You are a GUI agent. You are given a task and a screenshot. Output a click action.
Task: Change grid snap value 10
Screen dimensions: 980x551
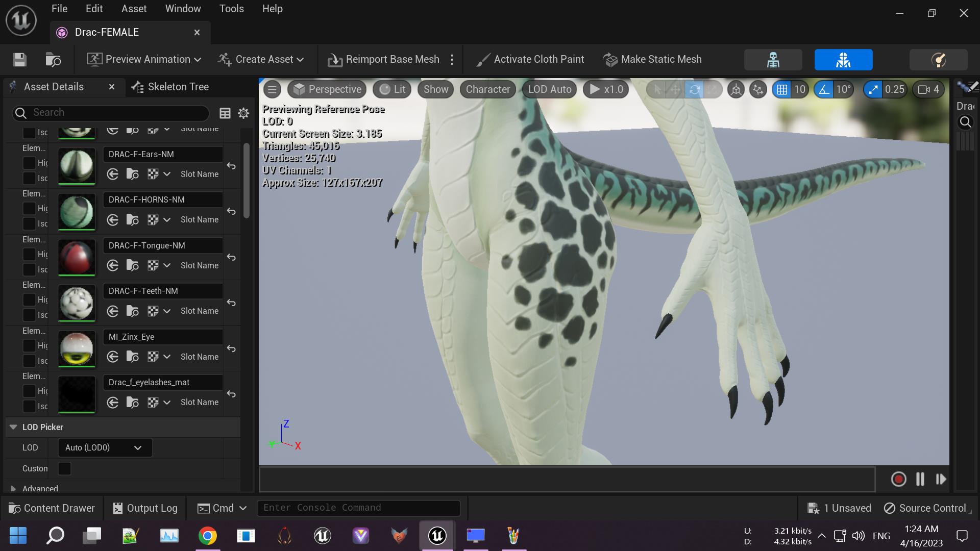point(799,90)
